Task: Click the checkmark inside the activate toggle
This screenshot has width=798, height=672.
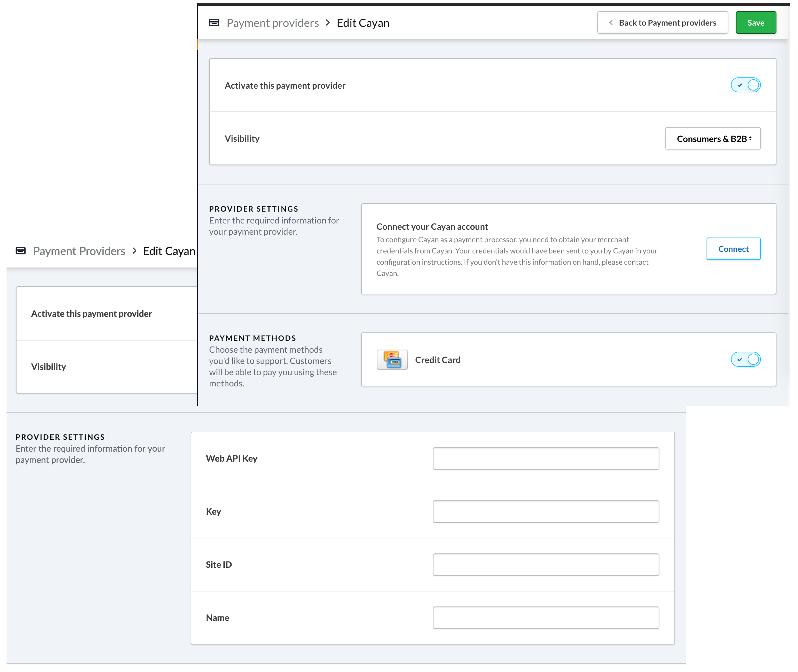Action: pyautogui.click(x=739, y=85)
